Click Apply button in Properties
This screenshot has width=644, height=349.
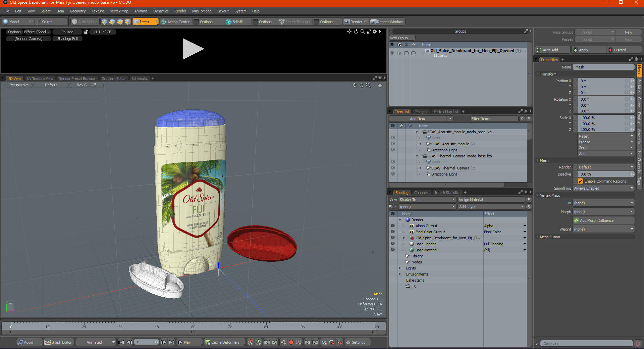point(589,50)
